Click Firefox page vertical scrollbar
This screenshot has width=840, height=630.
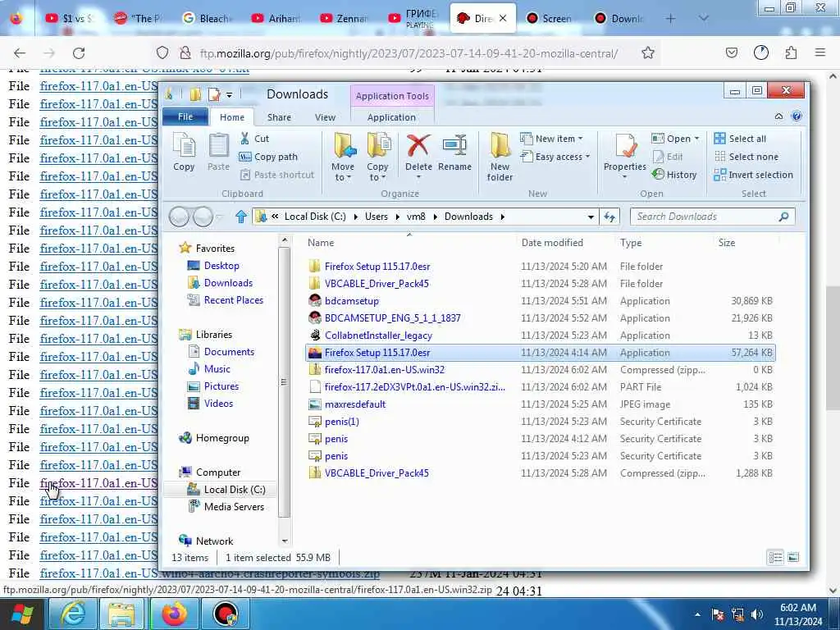(833, 348)
